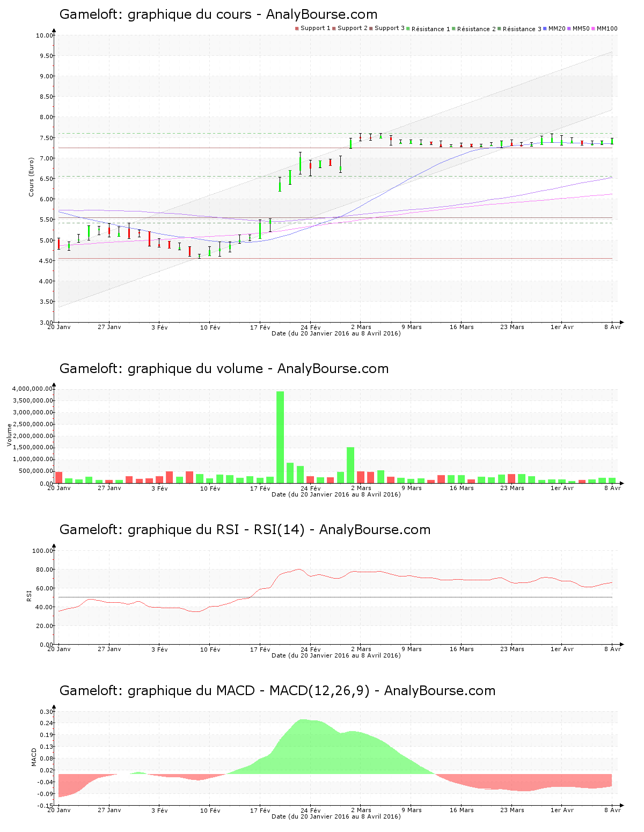Click the 'Cours (Euro)' axis label

[31, 177]
